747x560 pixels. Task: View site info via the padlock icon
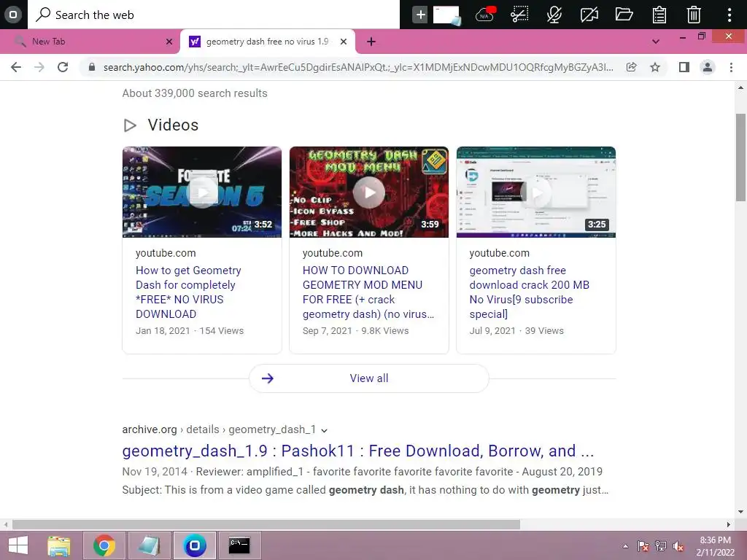point(92,67)
